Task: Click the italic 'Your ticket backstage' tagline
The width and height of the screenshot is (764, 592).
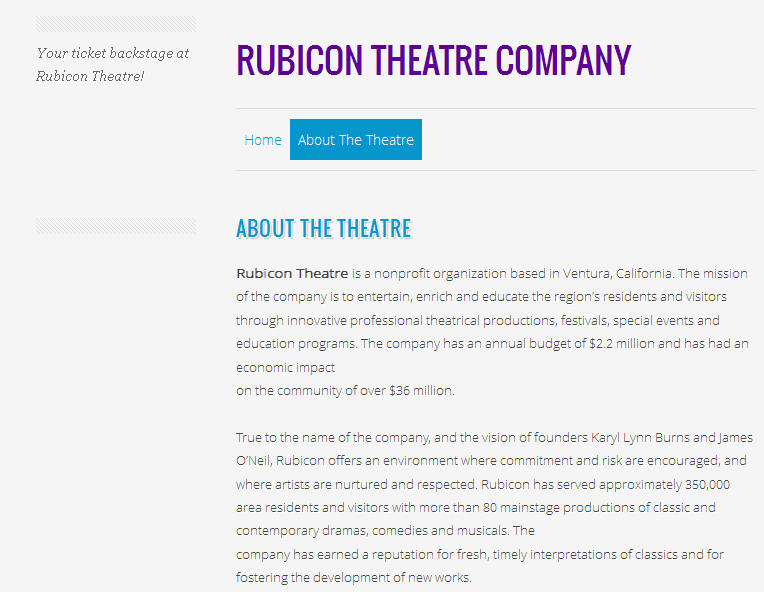Action: coord(113,64)
